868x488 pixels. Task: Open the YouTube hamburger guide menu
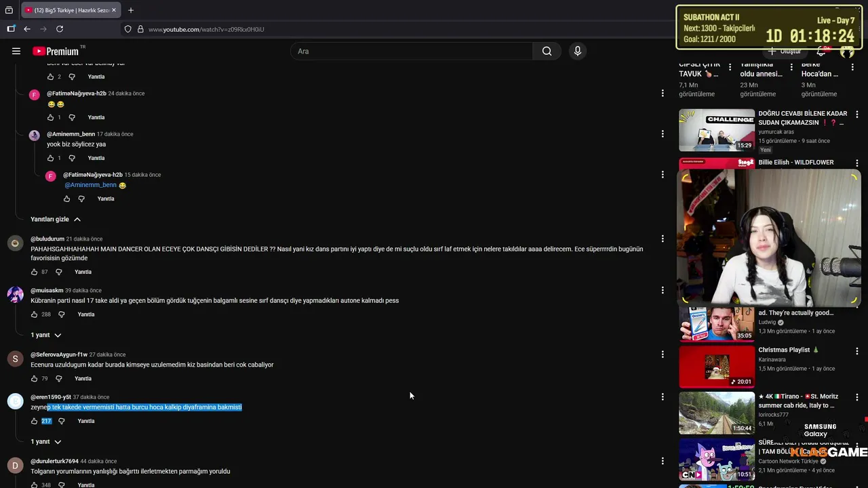click(16, 51)
